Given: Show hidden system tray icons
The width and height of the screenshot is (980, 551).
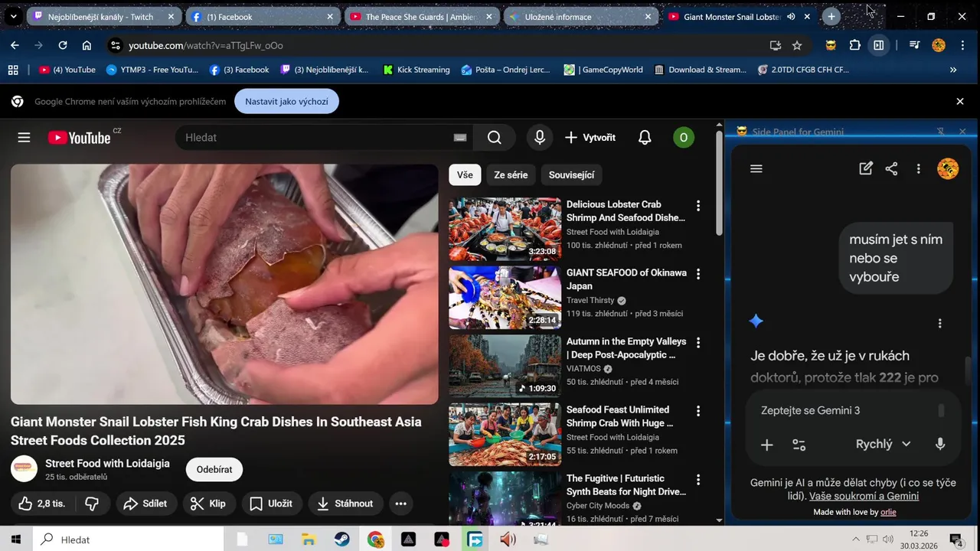Looking at the screenshot, I should [x=856, y=540].
